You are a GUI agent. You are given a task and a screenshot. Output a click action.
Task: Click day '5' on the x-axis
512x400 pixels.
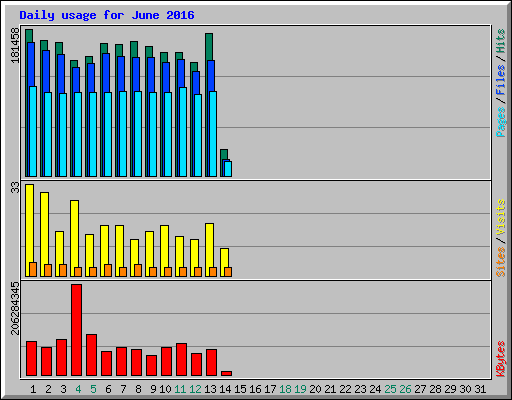[x=93, y=389]
